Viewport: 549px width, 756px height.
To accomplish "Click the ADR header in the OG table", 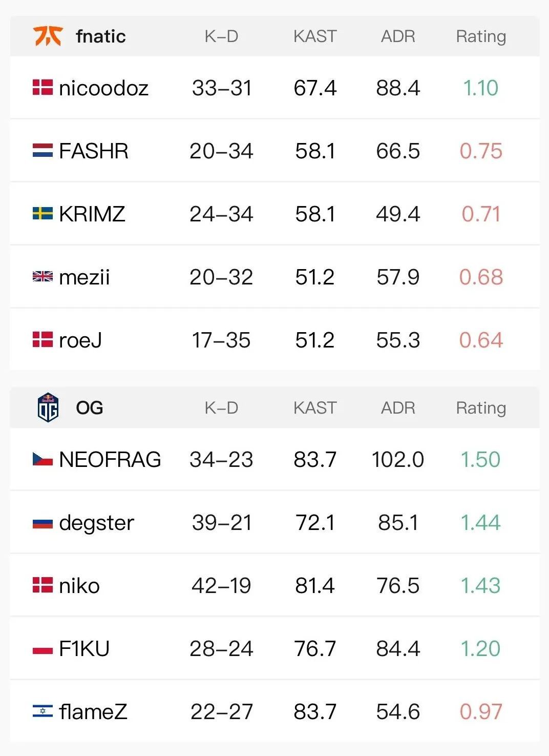I will click(x=398, y=408).
